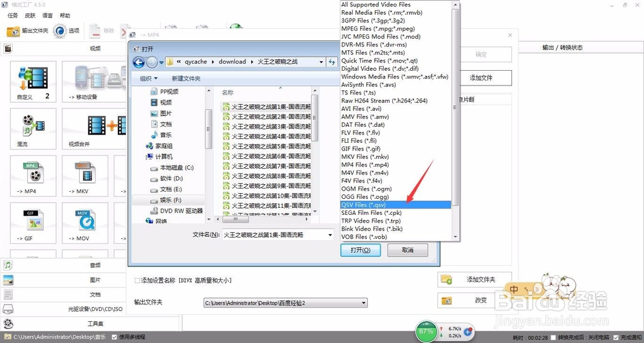
Task: Open the 语言 menu
Action: tap(47, 15)
